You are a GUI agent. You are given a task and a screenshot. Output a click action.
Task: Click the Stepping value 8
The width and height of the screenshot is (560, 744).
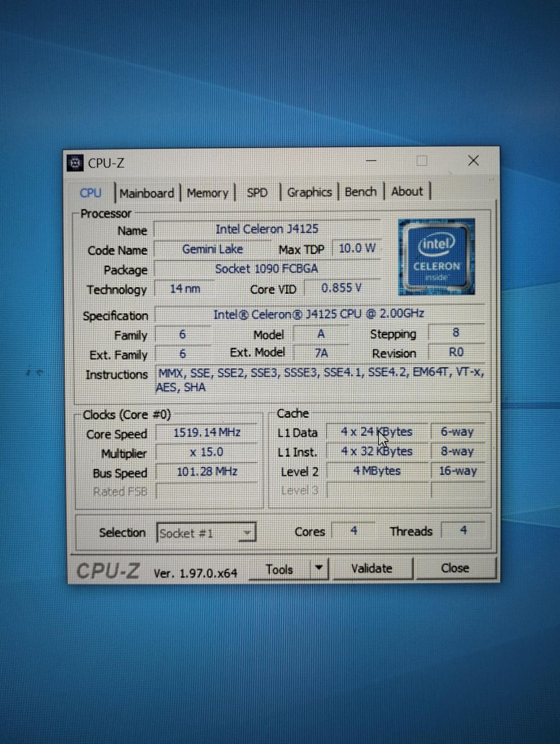pos(456,333)
